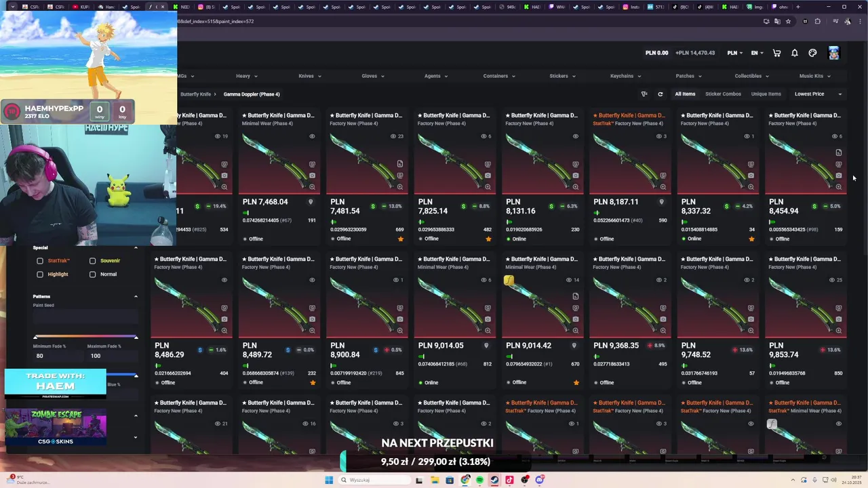Open the Gloves category dropdown
This screenshot has width=868, height=488.
point(373,76)
